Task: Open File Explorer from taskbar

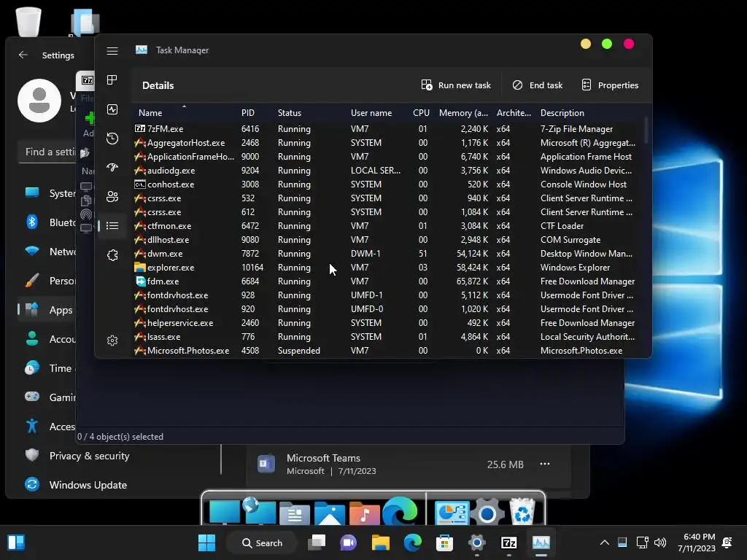Action: [x=381, y=542]
